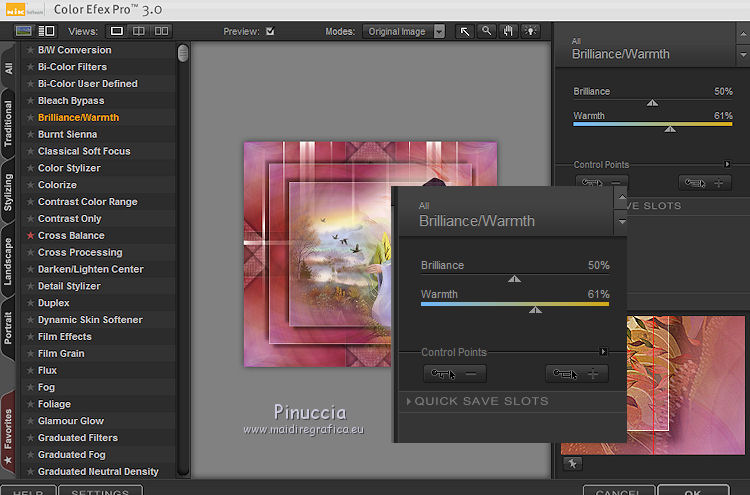
Task: Click the CANCEL button
Action: 619,491
